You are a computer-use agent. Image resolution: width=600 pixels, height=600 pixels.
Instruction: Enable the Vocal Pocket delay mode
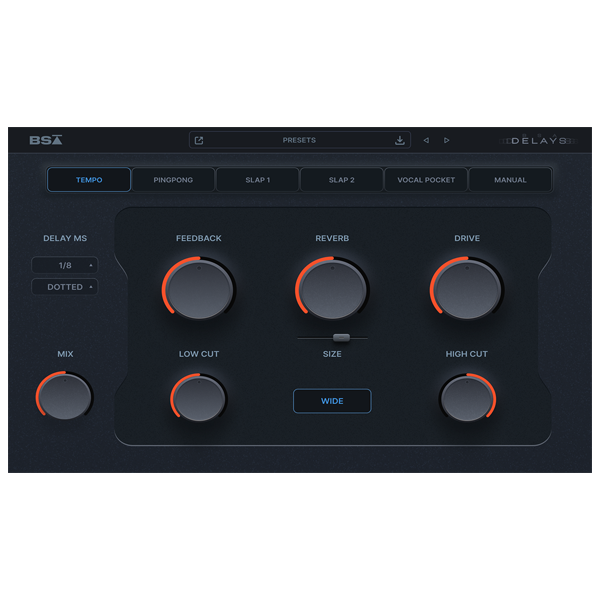click(426, 180)
